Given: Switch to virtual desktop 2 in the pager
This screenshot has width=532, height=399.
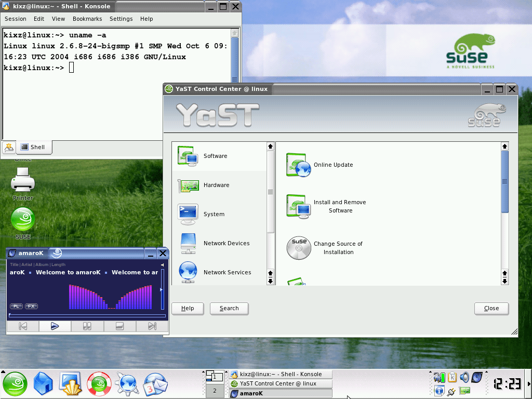Looking at the screenshot, I should (x=215, y=390).
